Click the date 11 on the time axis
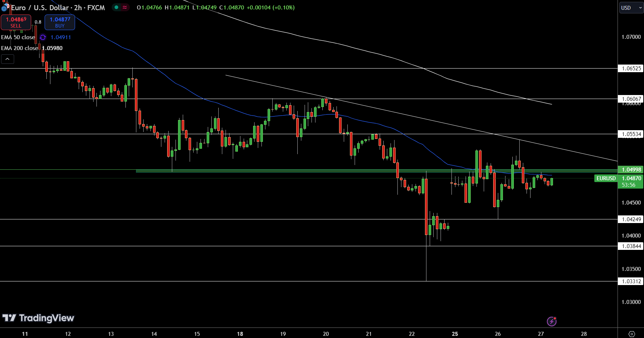This screenshot has width=644, height=338. [25, 334]
